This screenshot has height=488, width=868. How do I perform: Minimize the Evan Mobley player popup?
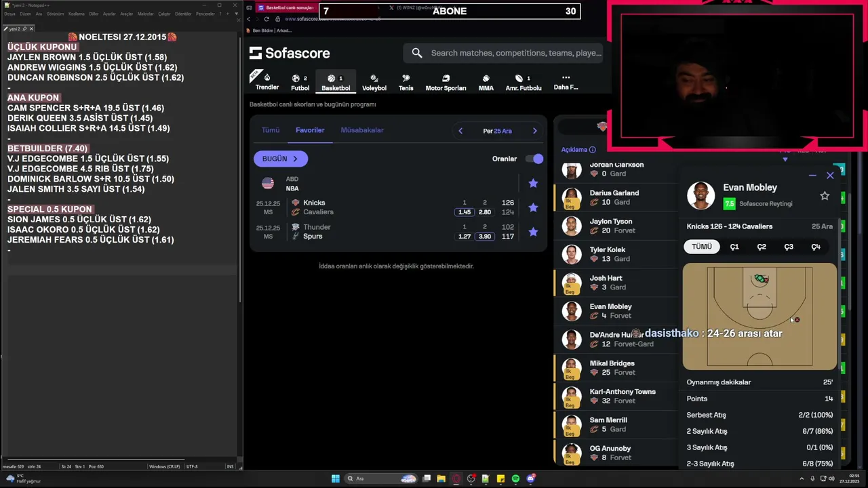click(x=812, y=176)
